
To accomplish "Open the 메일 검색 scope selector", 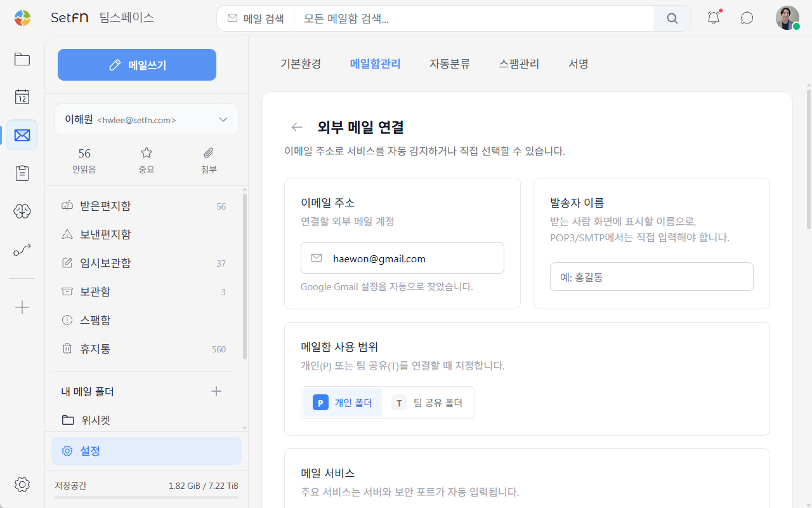I will pos(256,18).
